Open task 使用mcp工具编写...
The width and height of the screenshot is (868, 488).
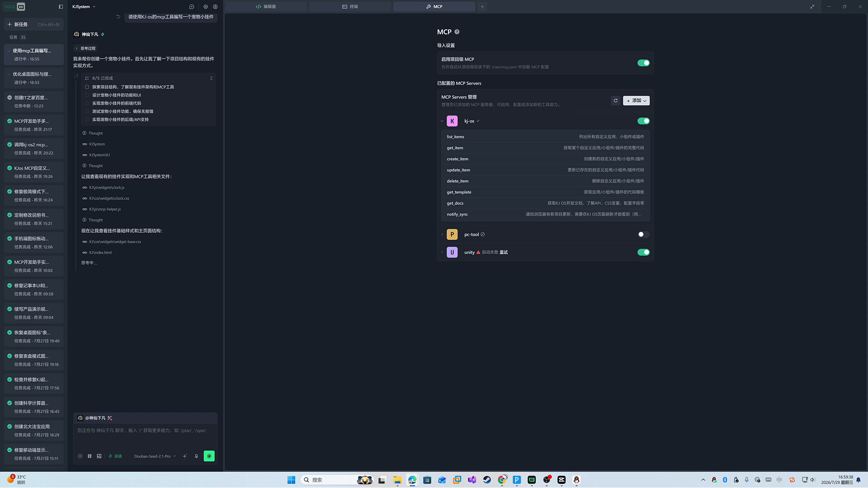[34, 55]
